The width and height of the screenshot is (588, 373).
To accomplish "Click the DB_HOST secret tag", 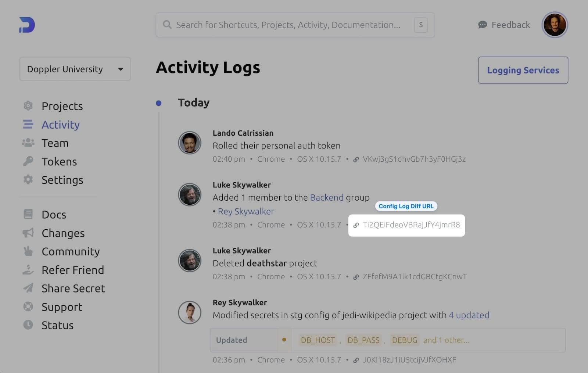I will tap(318, 340).
